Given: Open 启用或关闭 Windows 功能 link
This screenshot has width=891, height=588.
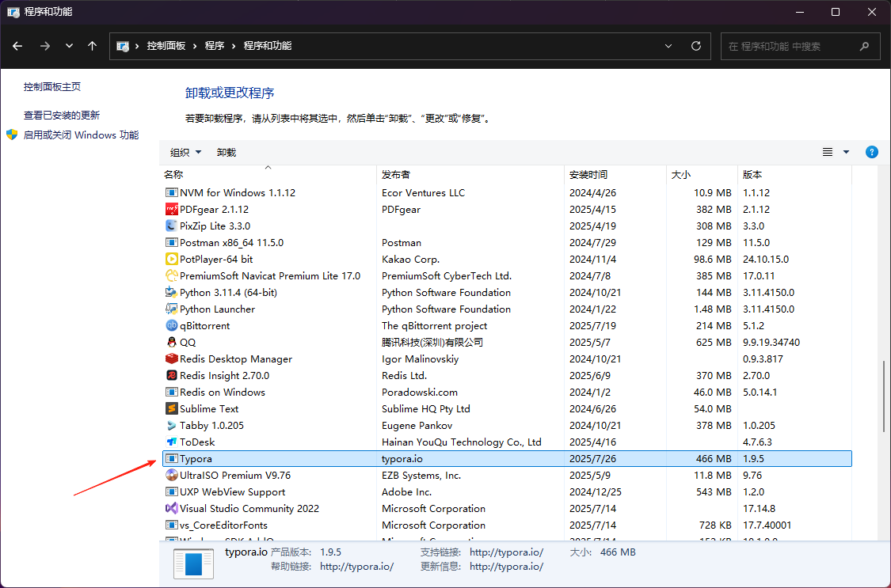Looking at the screenshot, I should point(81,135).
